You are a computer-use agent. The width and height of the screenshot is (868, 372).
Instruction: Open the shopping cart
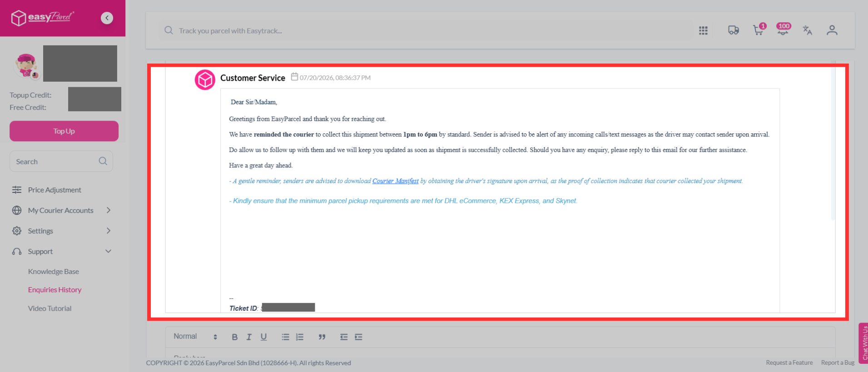(759, 30)
